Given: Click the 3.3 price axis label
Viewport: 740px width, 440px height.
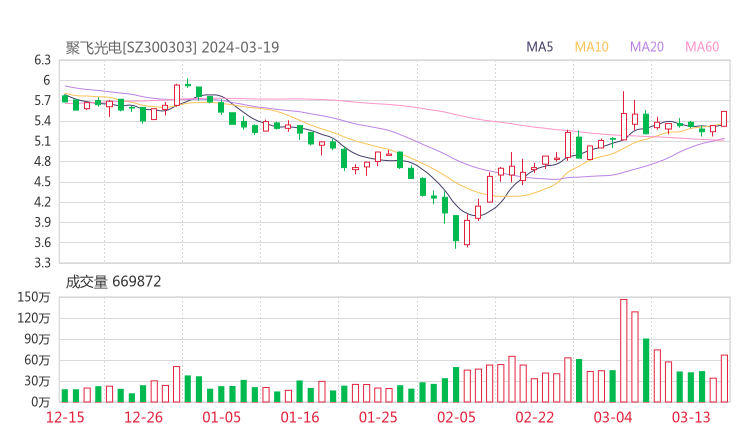Looking at the screenshot, I should point(42,262).
